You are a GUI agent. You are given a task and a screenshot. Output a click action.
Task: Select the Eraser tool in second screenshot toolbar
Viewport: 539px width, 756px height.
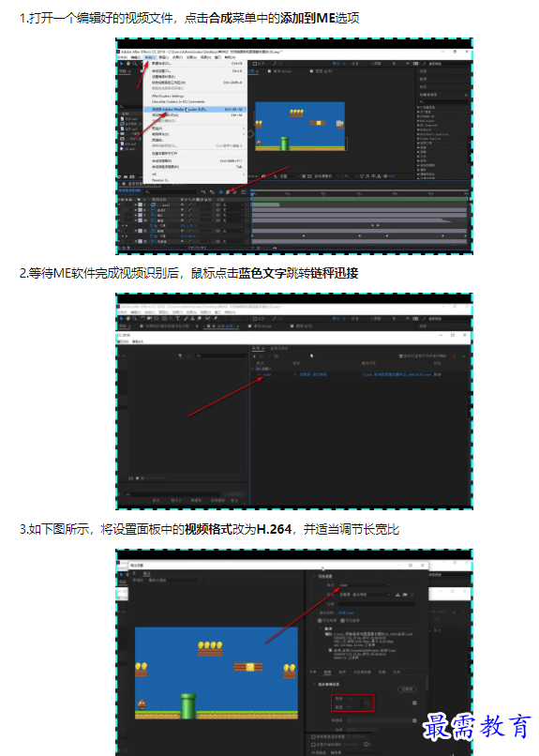pos(199,318)
